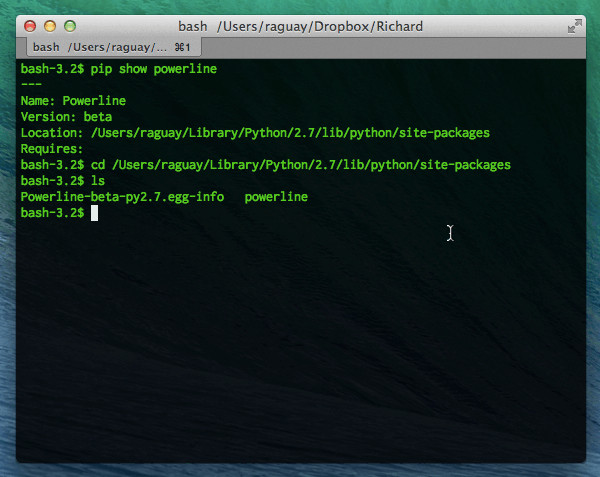Click the 'cd /Users/raguay/Library' command line

pos(266,165)
